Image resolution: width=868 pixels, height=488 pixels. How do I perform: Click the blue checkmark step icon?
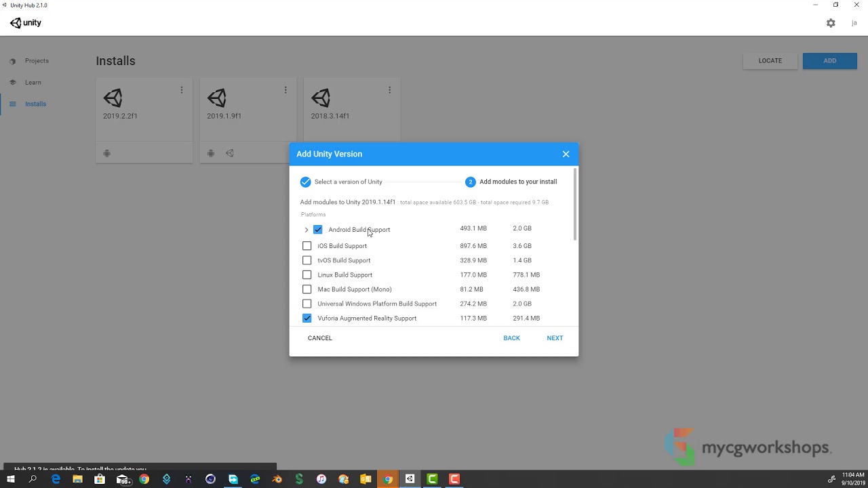[305, 182]
